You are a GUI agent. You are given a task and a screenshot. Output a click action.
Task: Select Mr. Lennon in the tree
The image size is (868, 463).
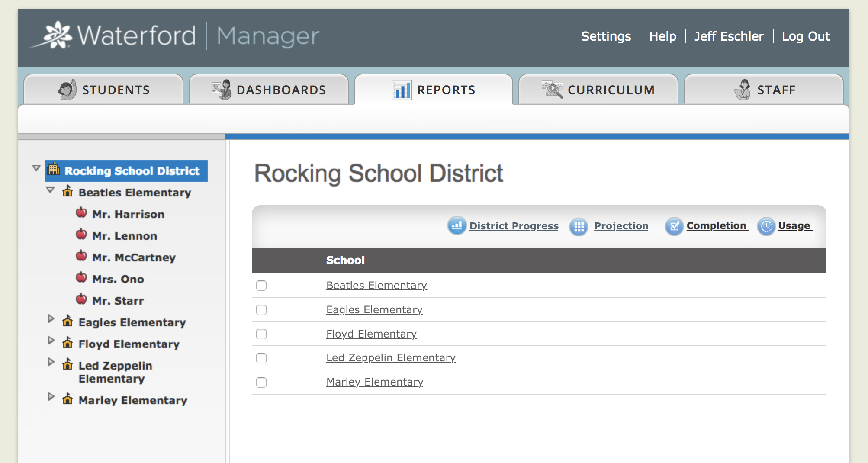click(125, 236)
